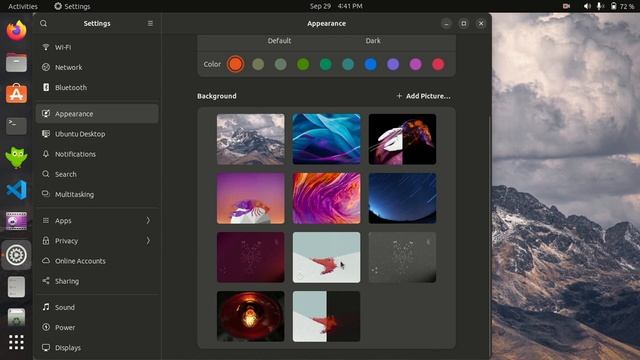
Task: Click the Bluetooth icon in sidebar
Action: coord(46,87)
